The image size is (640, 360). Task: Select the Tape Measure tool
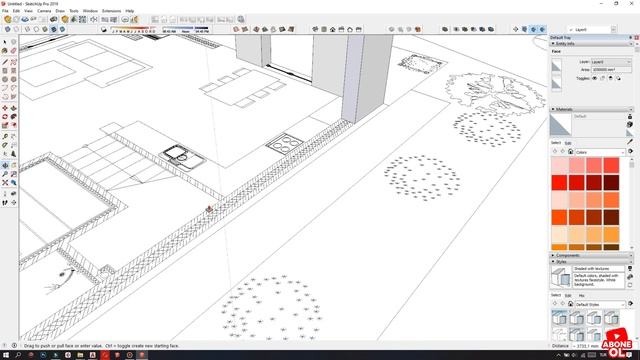5,136
